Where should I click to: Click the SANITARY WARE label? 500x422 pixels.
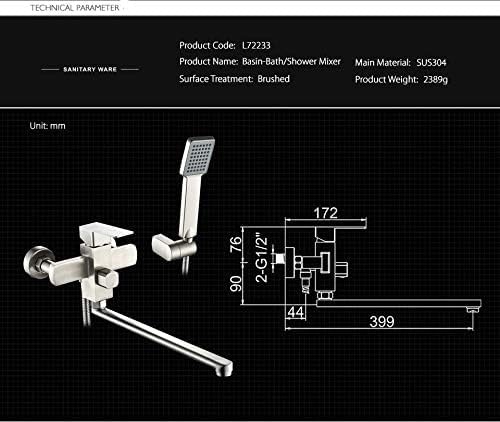(90, 69)
